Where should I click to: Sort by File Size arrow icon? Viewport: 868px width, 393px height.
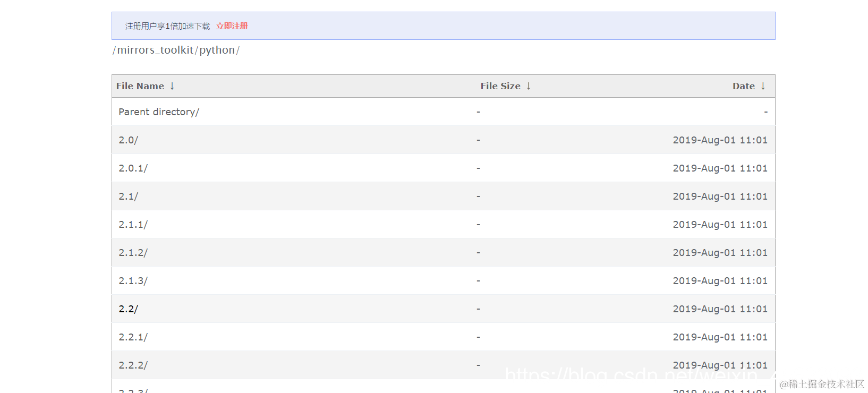coord(529,86)
